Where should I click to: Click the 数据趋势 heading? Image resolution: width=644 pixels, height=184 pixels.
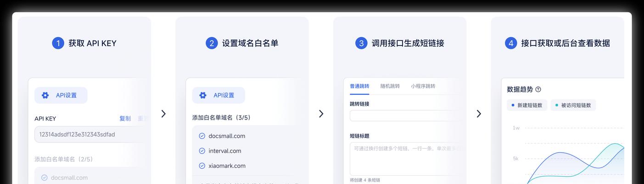pyautogui.click(x=520, y=89)
